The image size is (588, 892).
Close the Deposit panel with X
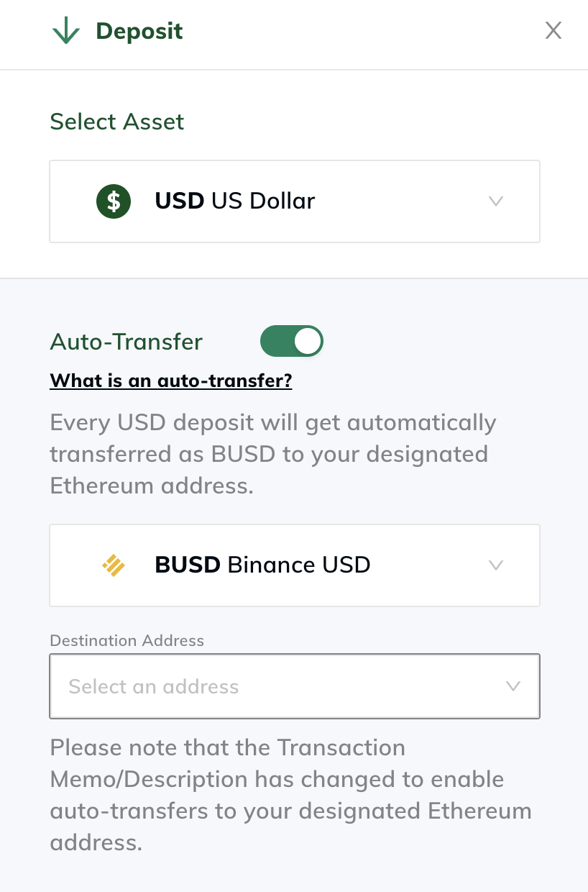click(x=553, y=30)
